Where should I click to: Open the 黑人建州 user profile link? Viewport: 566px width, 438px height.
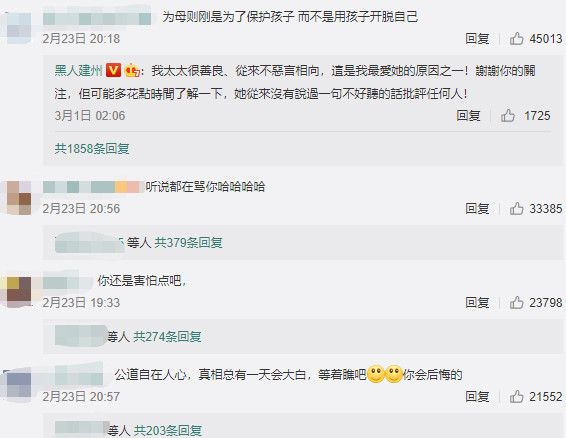coord(78,70)
